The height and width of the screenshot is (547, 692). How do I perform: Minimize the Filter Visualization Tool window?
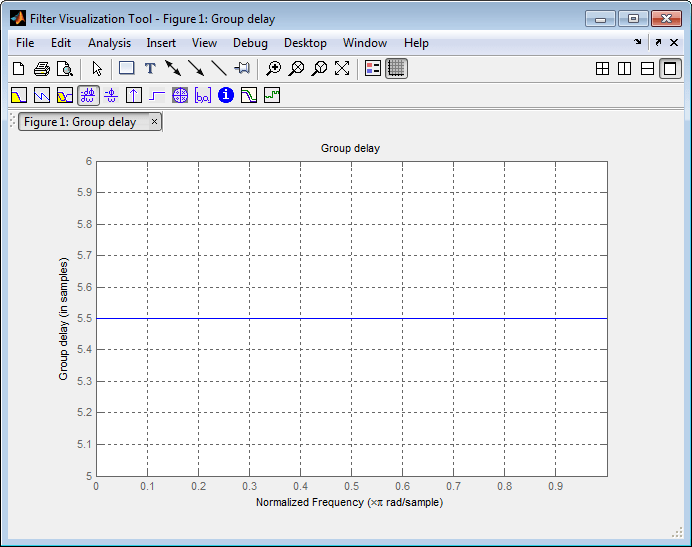click(x=600, y=19)
